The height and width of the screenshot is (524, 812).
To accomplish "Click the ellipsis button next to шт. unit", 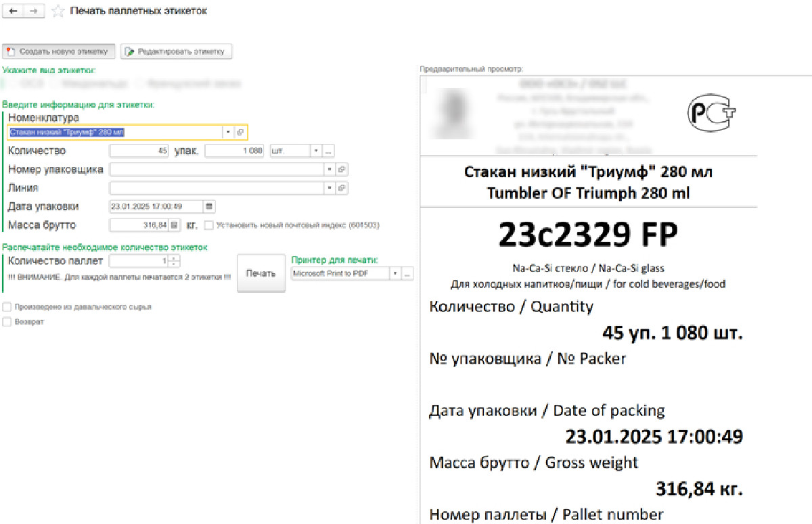I will [329, 151].
